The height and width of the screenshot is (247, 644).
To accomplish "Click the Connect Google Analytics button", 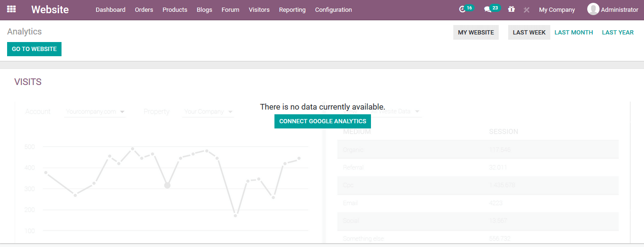I will 323,121.
